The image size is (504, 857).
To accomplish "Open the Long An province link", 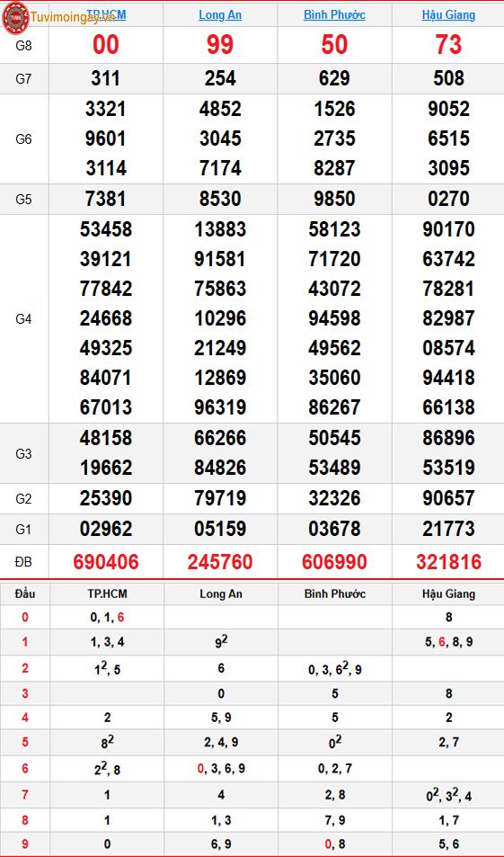I will 220,14.
